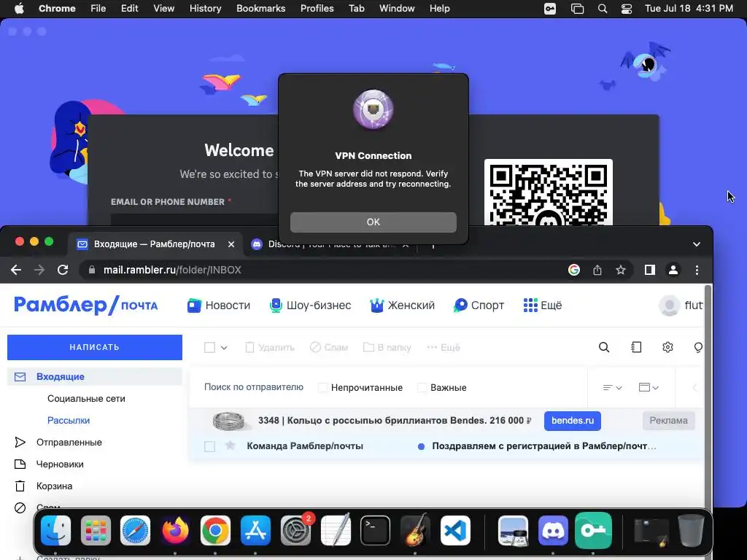
Task: Open Chrome profile icon
Action: click(x=673, y=270)
